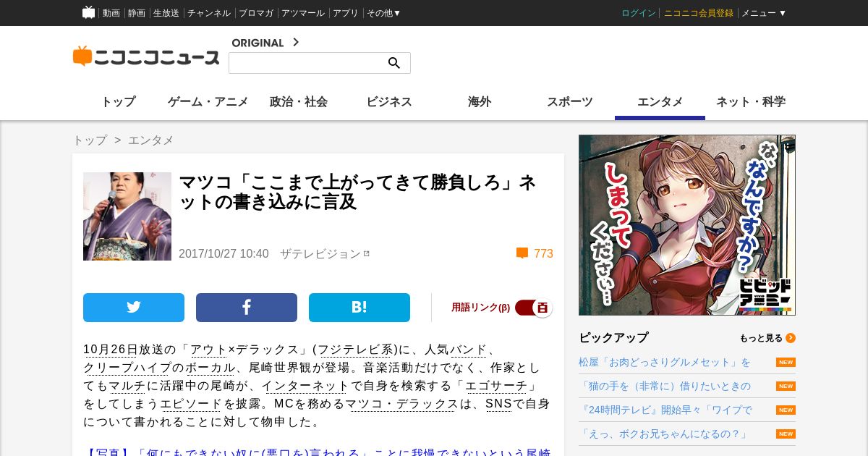Open the メニュー ▼ dropdown

[764, 13]
